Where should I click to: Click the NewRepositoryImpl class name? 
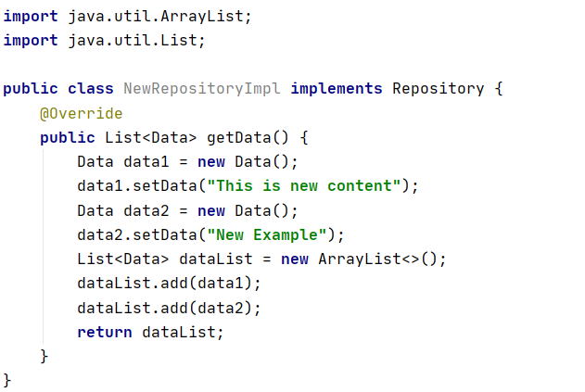tap(202, 89)
